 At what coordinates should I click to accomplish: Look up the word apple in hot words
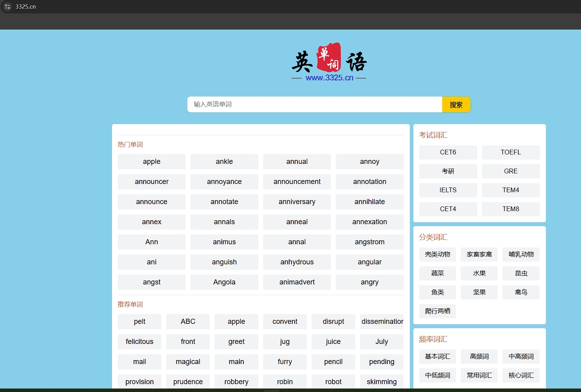(x=151, y=162)
